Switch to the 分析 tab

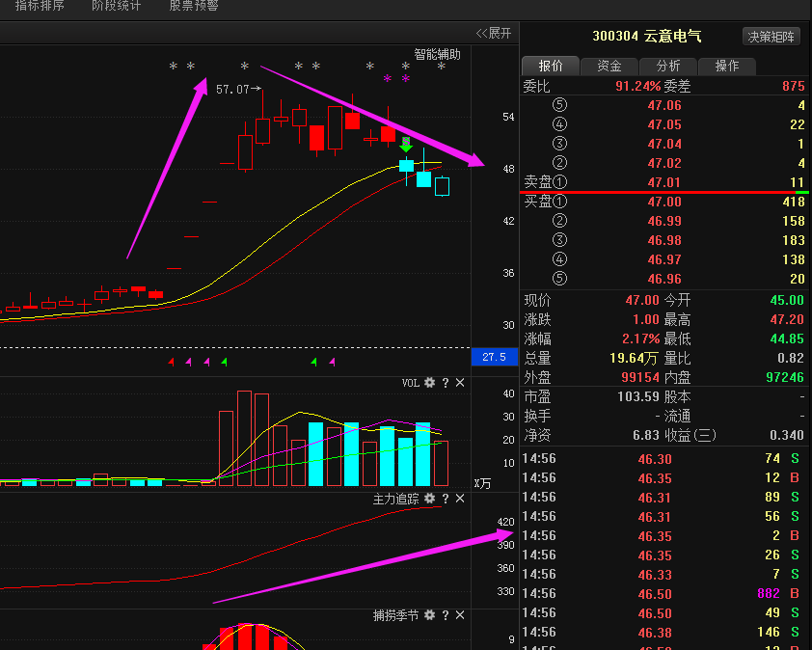[x=667, y=66]
